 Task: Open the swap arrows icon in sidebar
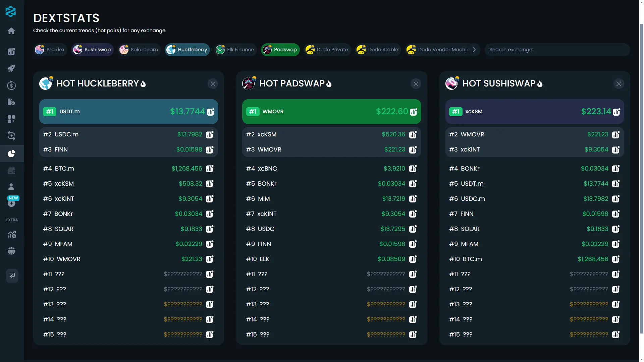coord(11,136)
